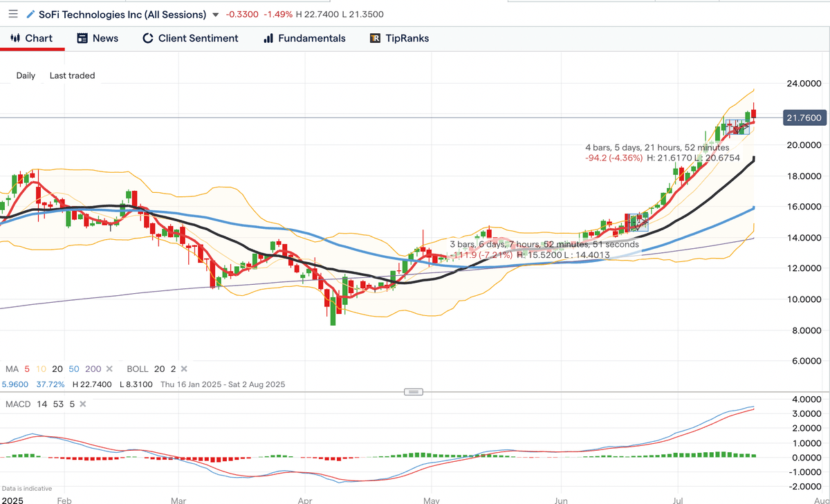Click the 4.0000 MACD axis label
This screenshot has height=504, width=830.
(x=807, y=399)
